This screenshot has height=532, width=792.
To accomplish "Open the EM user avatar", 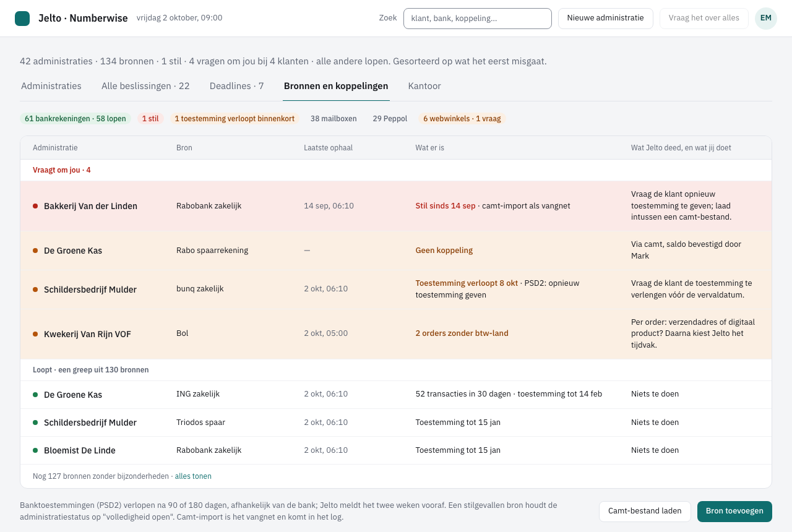I will [766, 19].
